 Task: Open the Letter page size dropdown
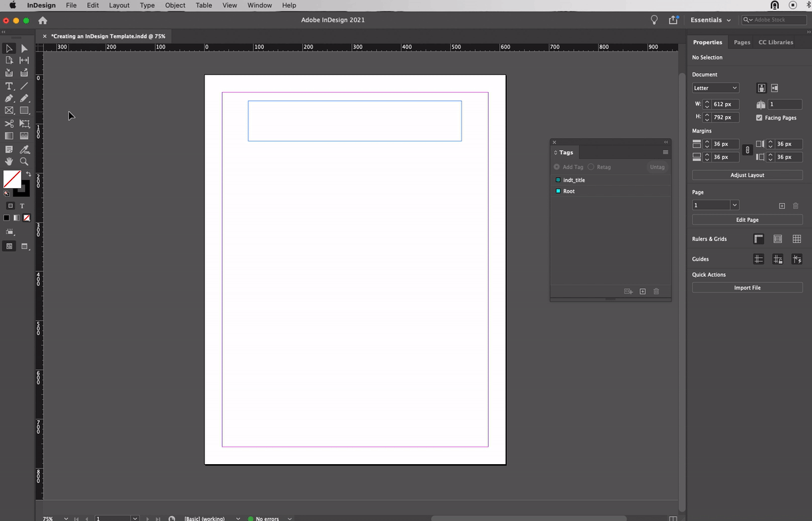tap(715, 88)
